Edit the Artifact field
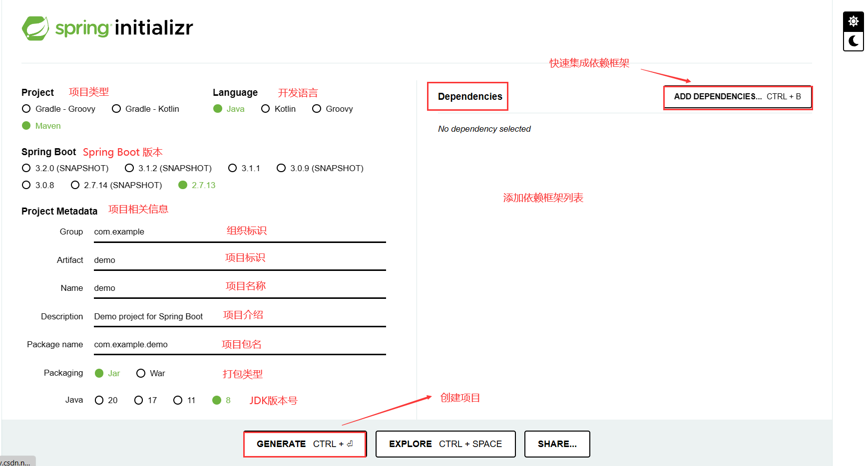Image resolution: width=868 pixels, height=466 pixels. pos(240,260)
